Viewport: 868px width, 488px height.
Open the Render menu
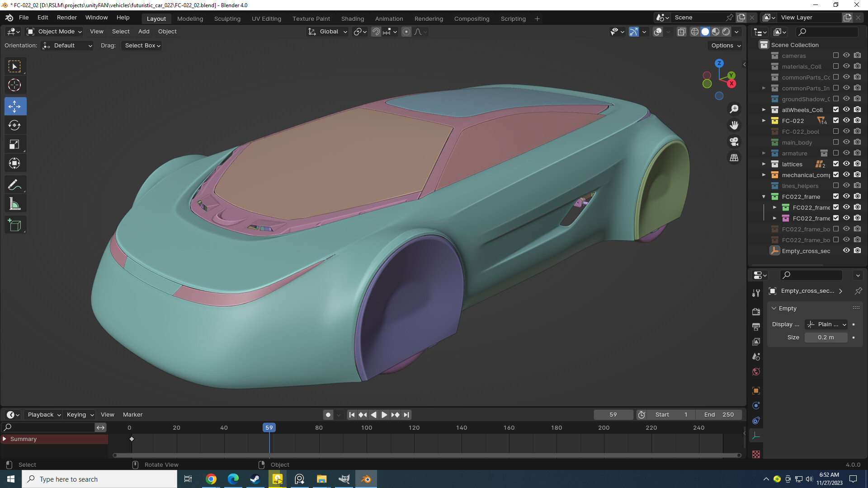tap(66, 17)
